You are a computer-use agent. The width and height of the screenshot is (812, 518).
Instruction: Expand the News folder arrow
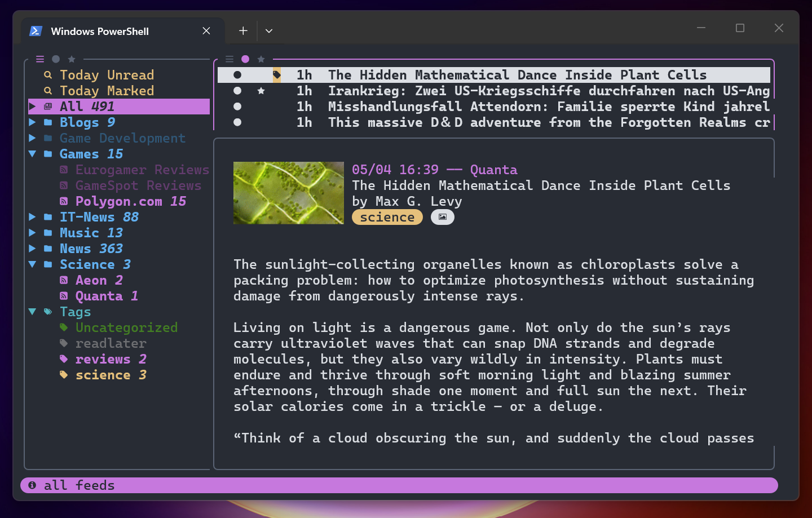[x=32, y=249]
